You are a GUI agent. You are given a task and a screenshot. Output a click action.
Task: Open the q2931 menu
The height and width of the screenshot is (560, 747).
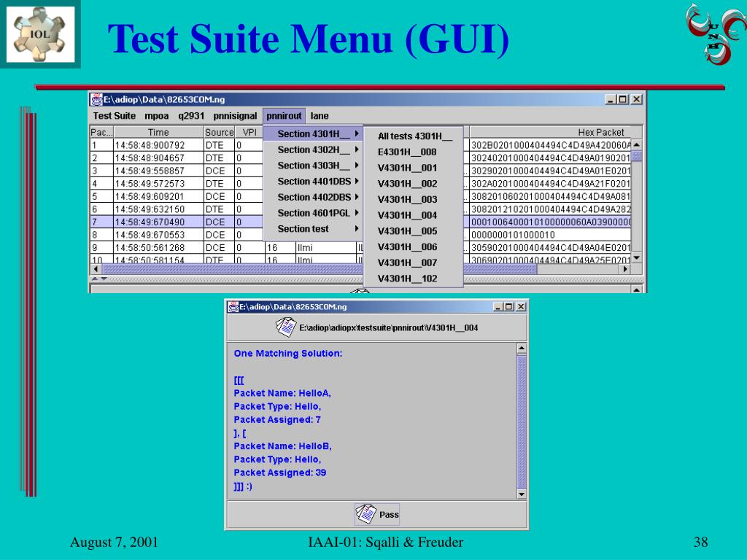tap(191, 116)
